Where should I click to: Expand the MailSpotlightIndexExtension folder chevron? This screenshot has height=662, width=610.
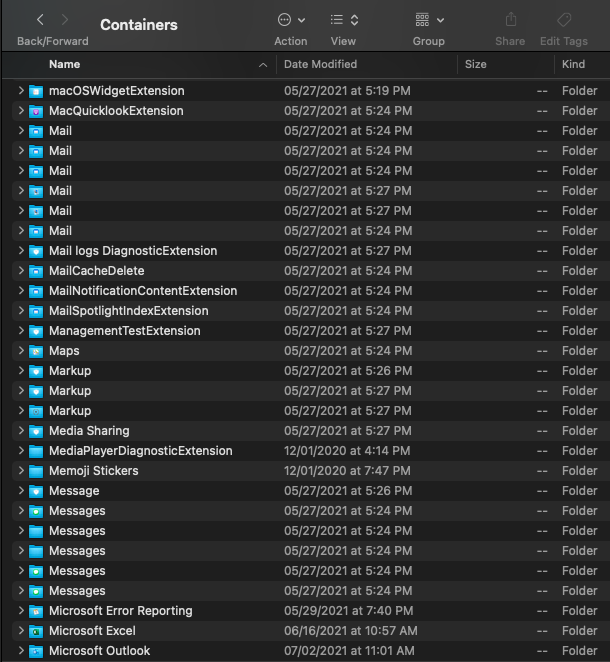(21, 310)
